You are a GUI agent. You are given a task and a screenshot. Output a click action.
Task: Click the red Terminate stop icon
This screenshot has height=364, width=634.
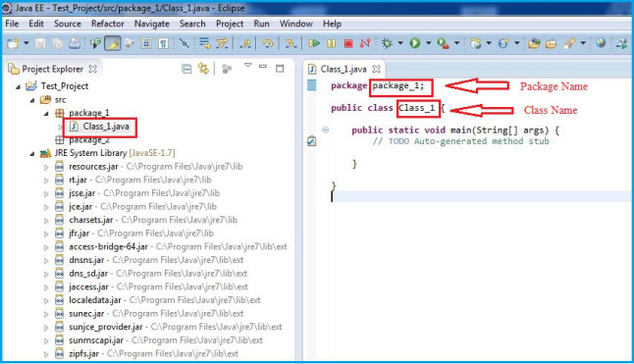tap(348, 43)
